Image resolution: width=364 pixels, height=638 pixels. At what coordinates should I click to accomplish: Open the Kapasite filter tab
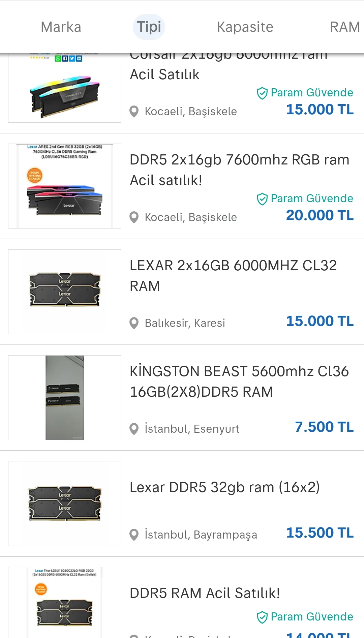click(245, 27)
